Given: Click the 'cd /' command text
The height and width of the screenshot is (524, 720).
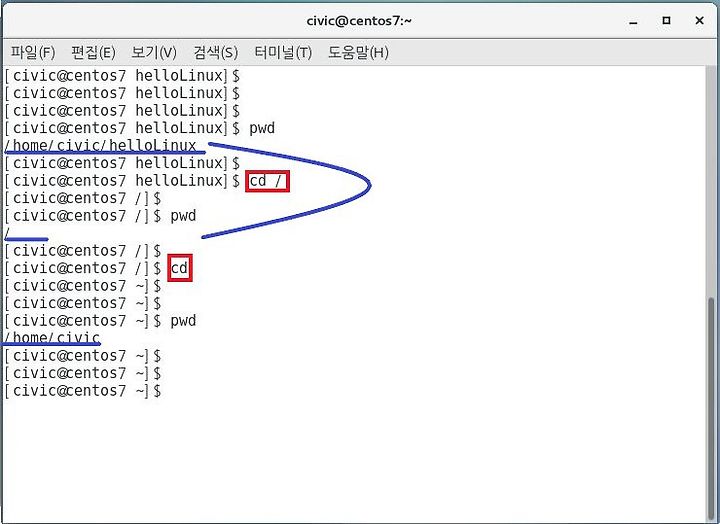Looking at the screenshot, I should coord(266,181).
